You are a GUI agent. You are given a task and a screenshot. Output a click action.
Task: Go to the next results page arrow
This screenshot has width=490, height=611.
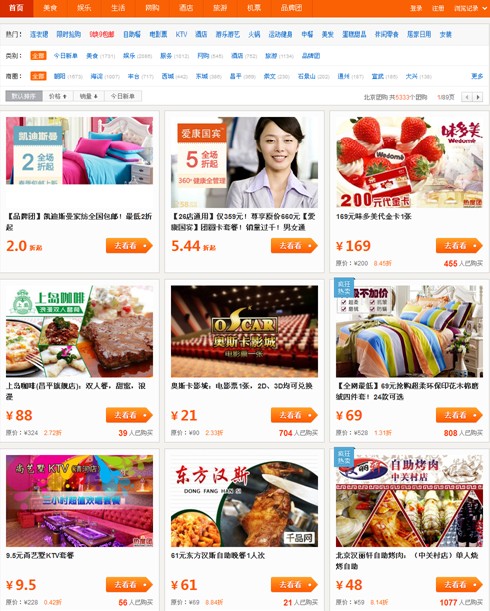[478, 97]
